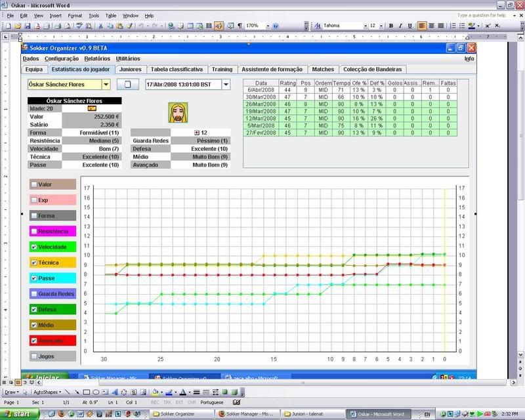The height and width of the screenshot is (420, 525).
Task: Switch to Juniori - talenat taskbar button
Action: (313, 414)
